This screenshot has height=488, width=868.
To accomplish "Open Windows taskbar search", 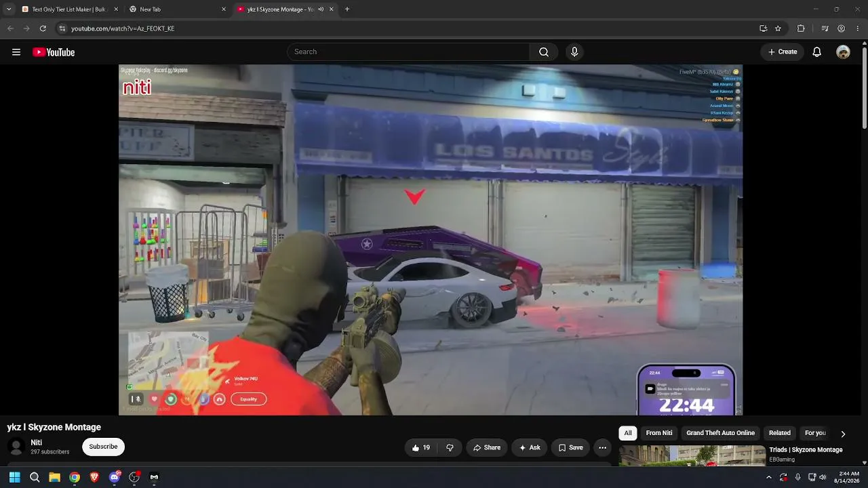I will pos(35,477).
